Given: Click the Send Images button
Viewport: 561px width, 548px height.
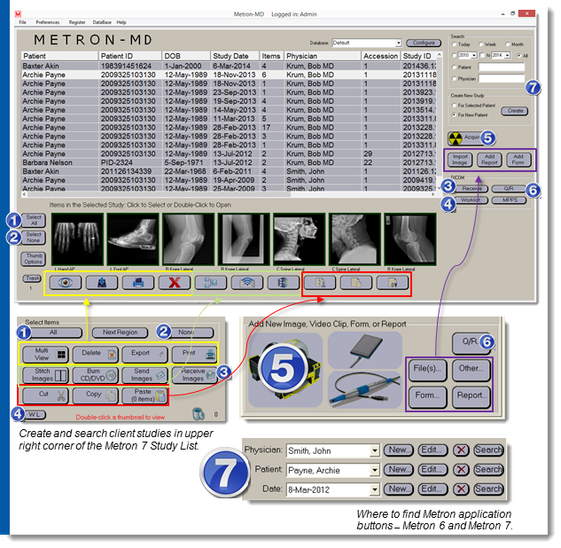Looking at the screenshot, I should pyautogui.click(x=145, y=375).
